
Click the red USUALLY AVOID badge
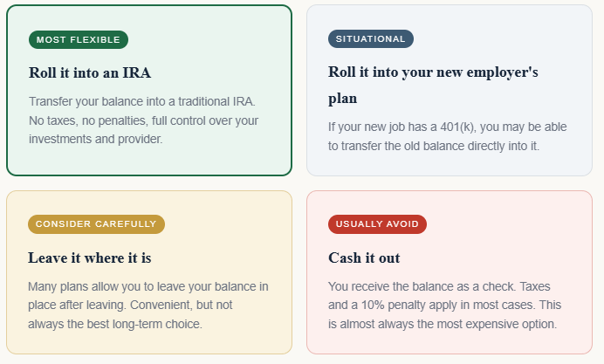(377, 224)
